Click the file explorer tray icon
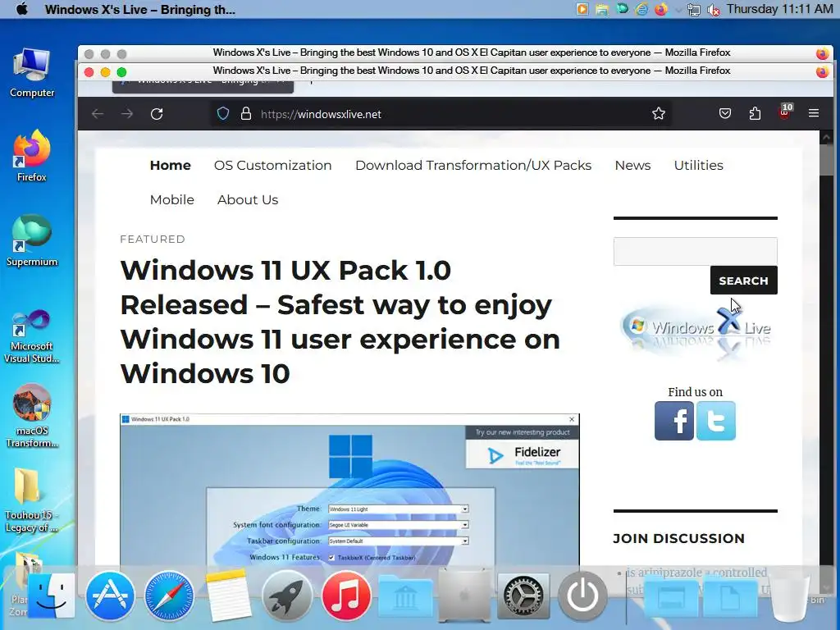The height and width of the screenshot is (630, 840). click(602, 9)
